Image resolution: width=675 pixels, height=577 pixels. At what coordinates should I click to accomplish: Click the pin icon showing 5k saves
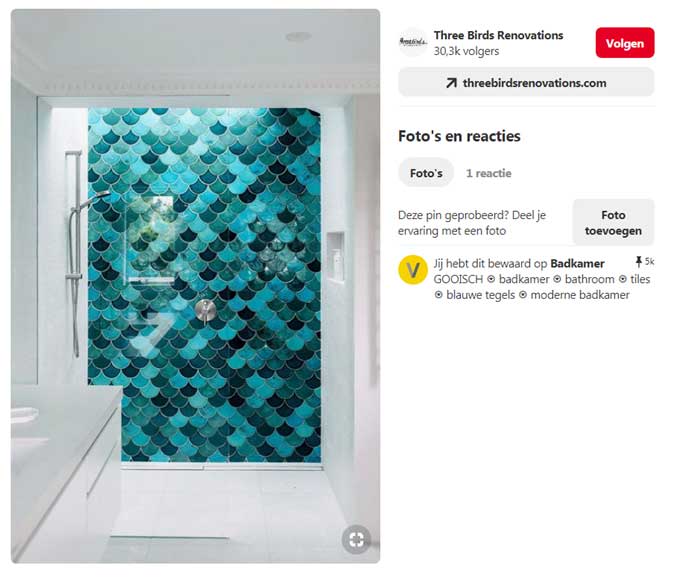(x=639, y=261)
